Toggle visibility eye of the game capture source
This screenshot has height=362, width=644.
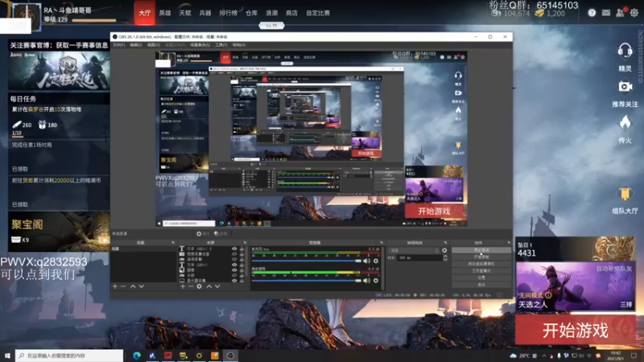point(234,259)
